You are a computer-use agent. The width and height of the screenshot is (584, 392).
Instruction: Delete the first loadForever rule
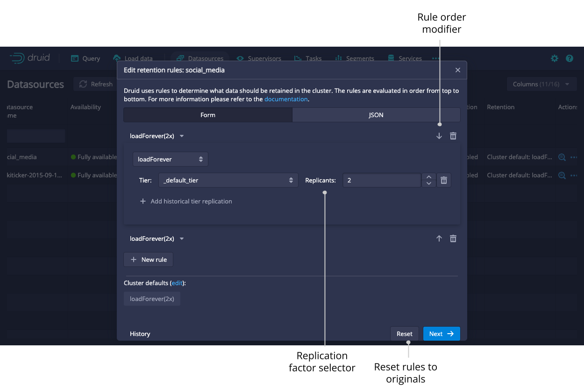453,136
